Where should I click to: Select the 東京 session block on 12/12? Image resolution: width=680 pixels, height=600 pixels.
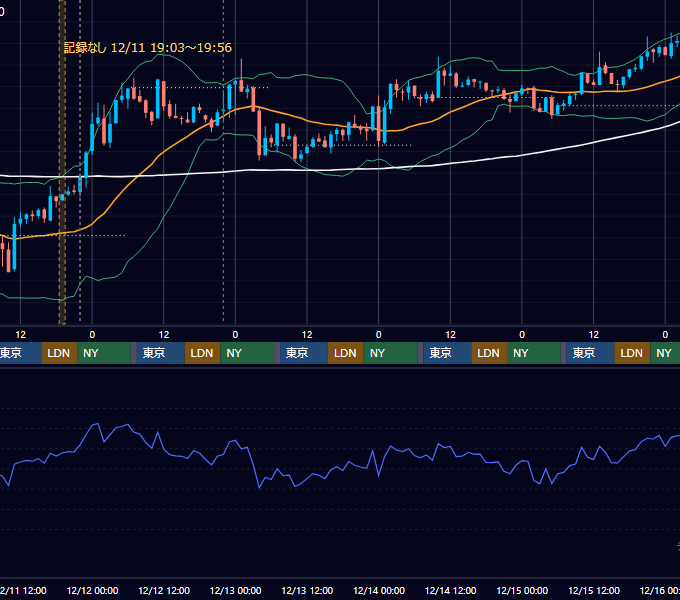[160, 353]
